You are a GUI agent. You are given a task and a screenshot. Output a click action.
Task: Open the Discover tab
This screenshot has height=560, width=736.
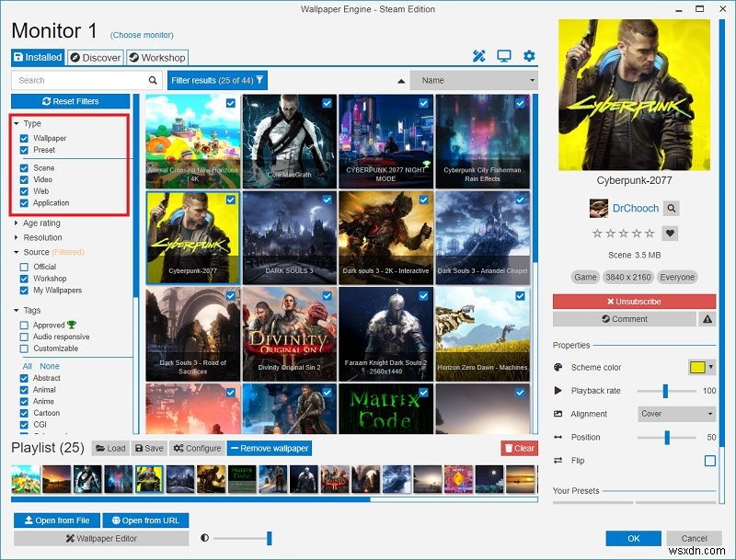[x=95, y=56]
